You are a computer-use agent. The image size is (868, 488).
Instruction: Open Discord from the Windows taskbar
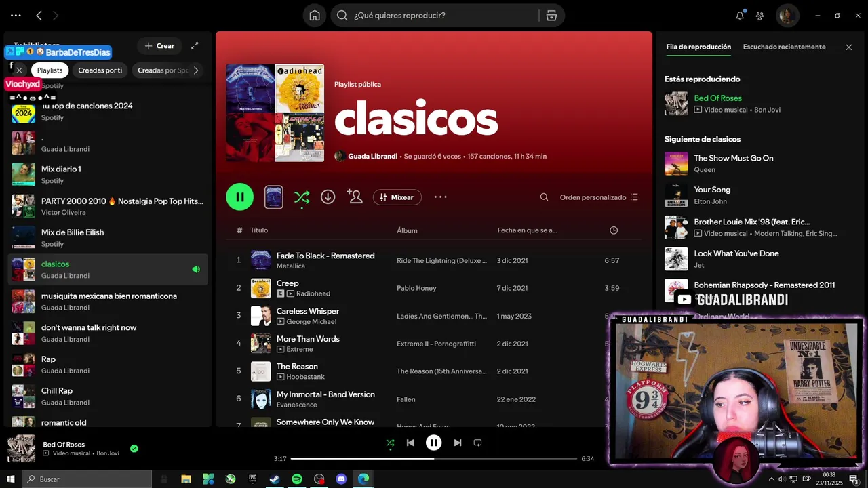pyautogui.click(x=341, y=479)
